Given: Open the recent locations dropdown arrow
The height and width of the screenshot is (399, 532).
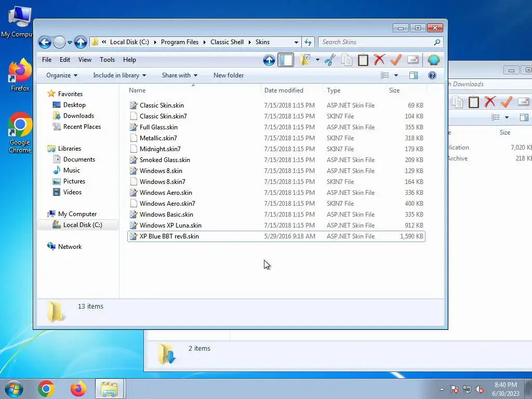Looking at the screenshot, I should pyautogui.click(x=70, y=43).
